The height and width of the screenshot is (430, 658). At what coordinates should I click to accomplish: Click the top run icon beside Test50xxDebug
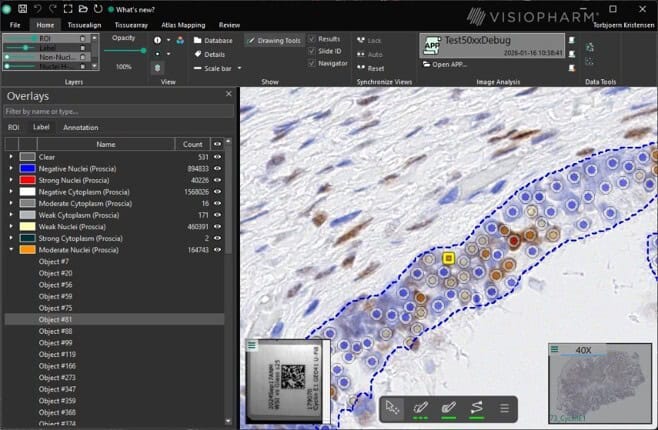(571, 40)
